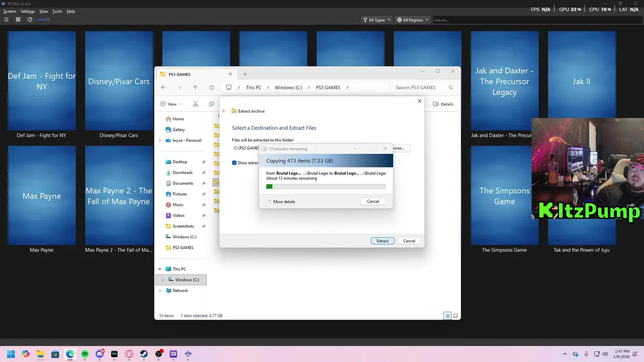Open Spotify from the taskbar
This screenshot has height=362, width=644.
point(85,354)
